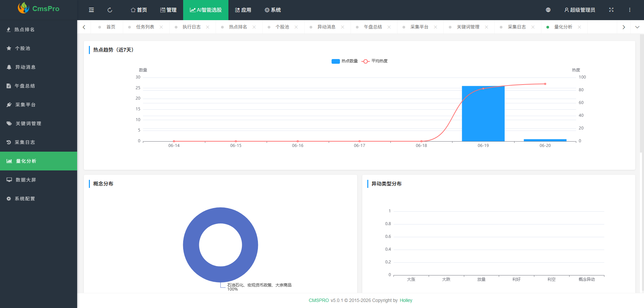Toggle the 热点数量 legend series
Viewport: 644px width, 308px height.
344,61
